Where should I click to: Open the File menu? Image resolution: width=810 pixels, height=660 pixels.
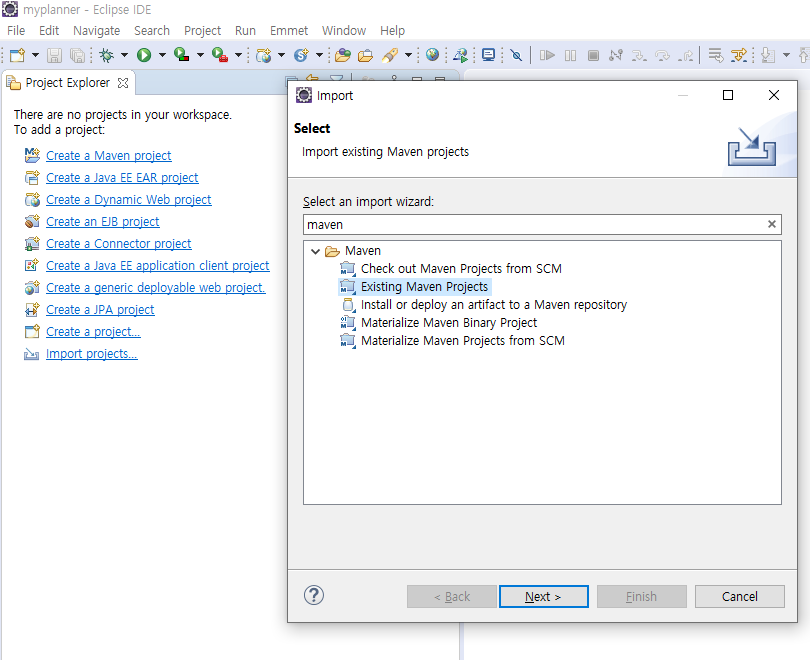click(x=16, y=30)
